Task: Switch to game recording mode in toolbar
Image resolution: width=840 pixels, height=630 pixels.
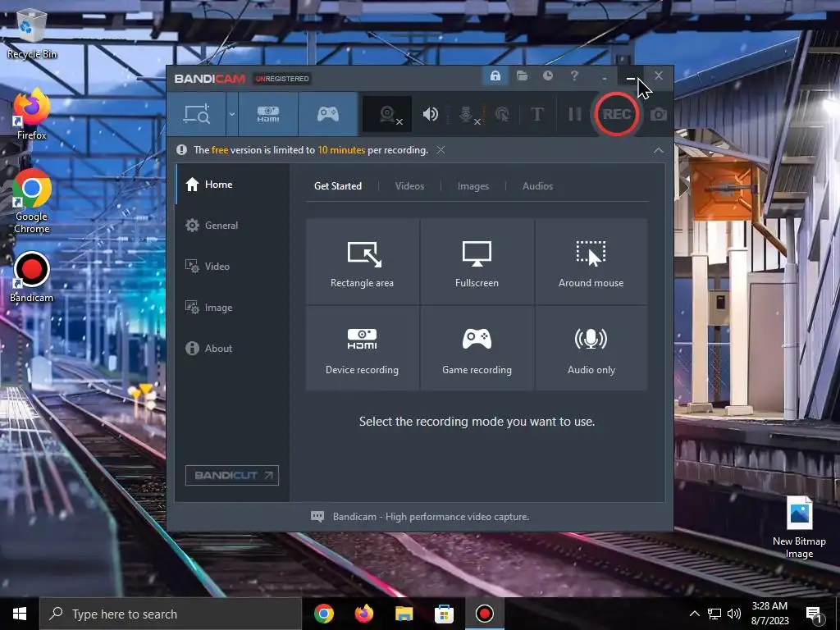Action: point(328,114)
